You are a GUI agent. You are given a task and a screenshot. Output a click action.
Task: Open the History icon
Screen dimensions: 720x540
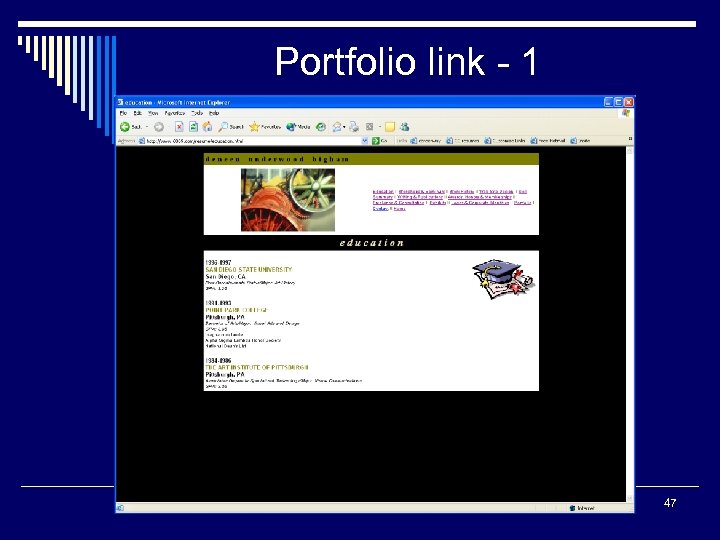[321, 127]
